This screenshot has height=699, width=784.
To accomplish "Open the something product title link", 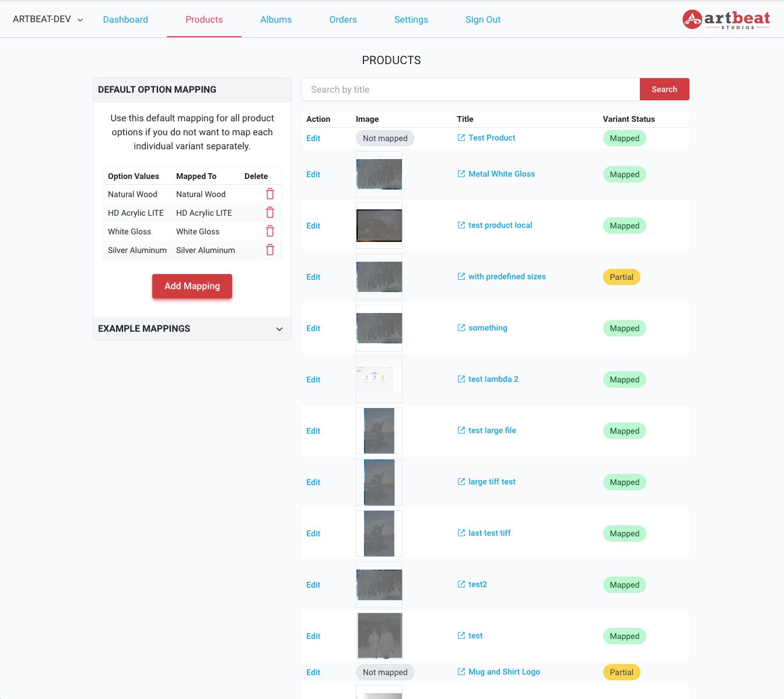I will (x=488, y=328).
